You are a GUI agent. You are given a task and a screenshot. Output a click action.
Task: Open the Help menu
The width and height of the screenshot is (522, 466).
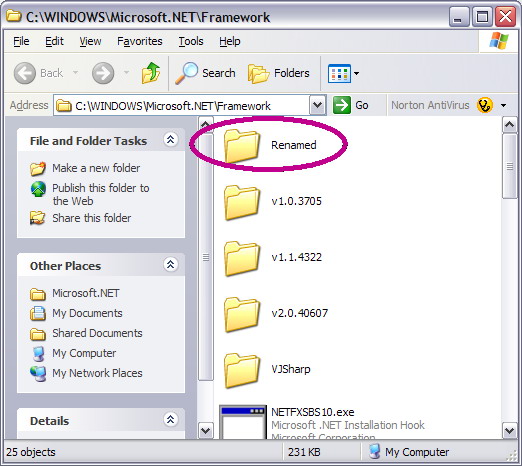230,41
